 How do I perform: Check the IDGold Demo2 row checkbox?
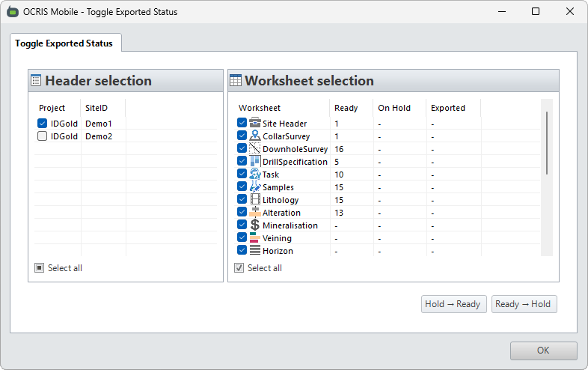(43, 136)
